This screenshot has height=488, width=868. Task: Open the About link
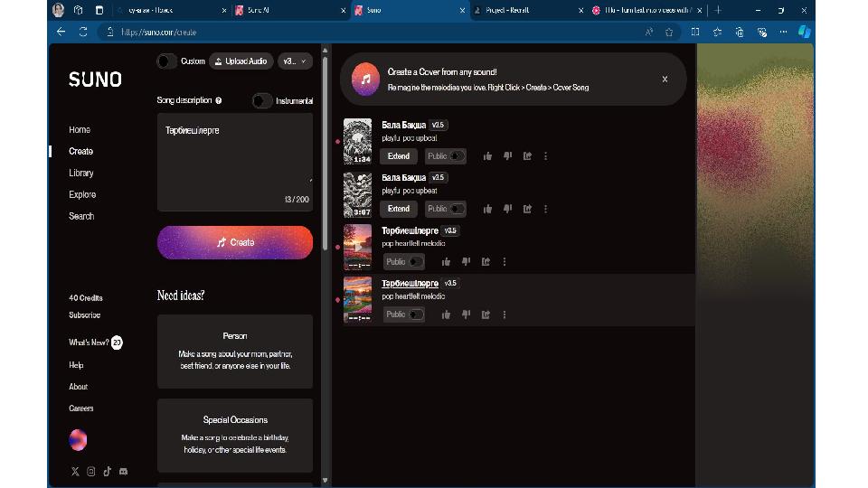point(78,387)
